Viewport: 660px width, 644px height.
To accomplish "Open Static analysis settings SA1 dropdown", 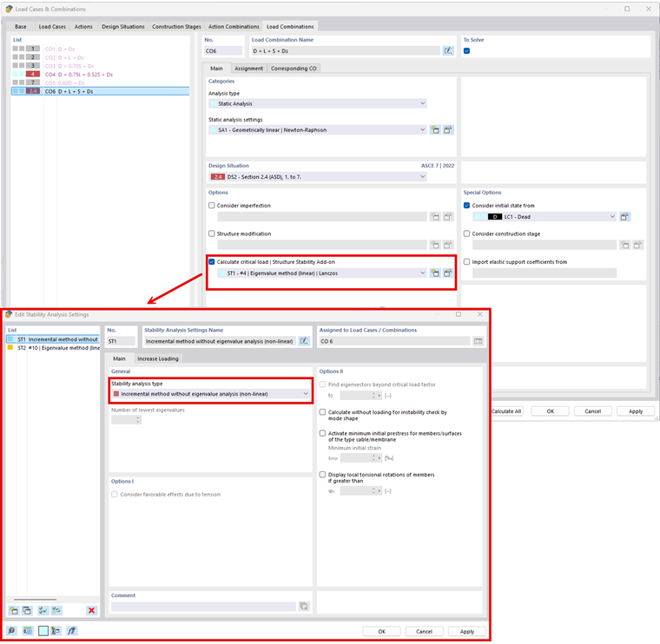I will pyautogui.click(x=318, y=130).
